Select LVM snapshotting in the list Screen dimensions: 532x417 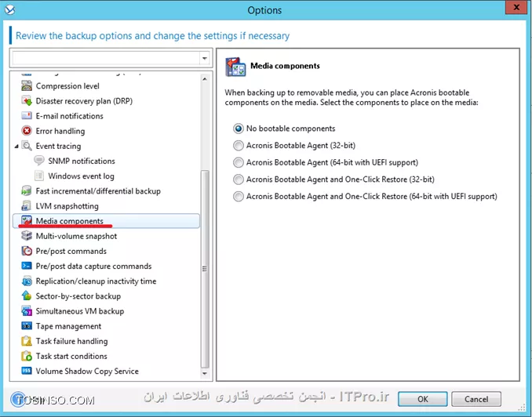tap(67, 206)
